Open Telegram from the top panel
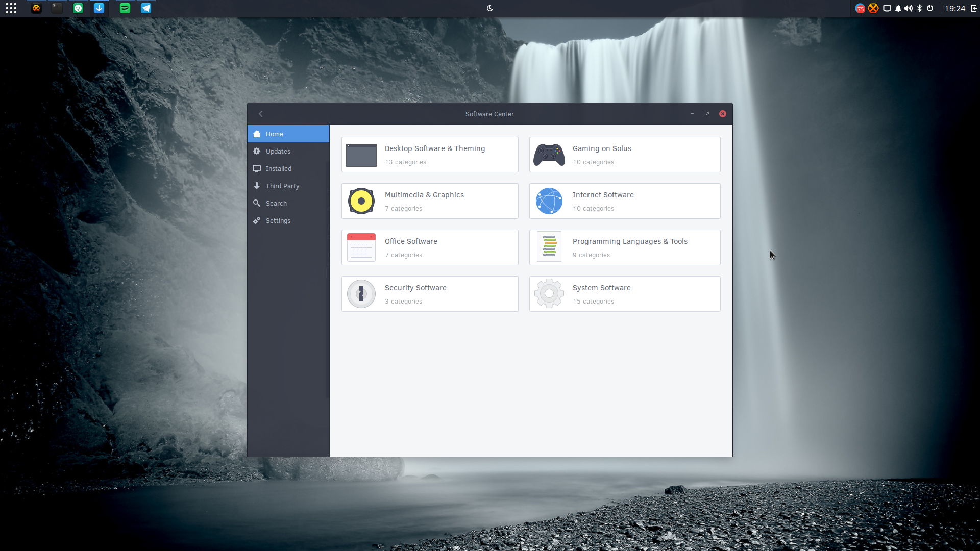The height and width of the screenshot is (551, 980). coord(146,8)
